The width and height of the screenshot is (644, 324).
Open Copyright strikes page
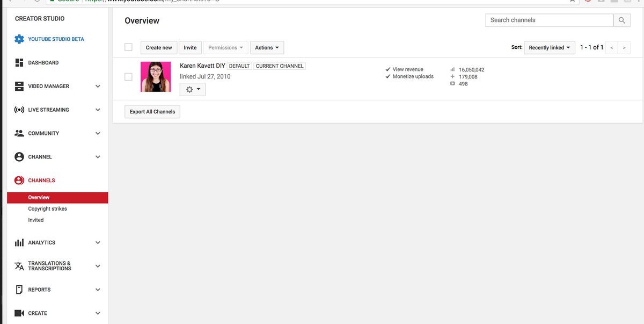pos(48,209)
